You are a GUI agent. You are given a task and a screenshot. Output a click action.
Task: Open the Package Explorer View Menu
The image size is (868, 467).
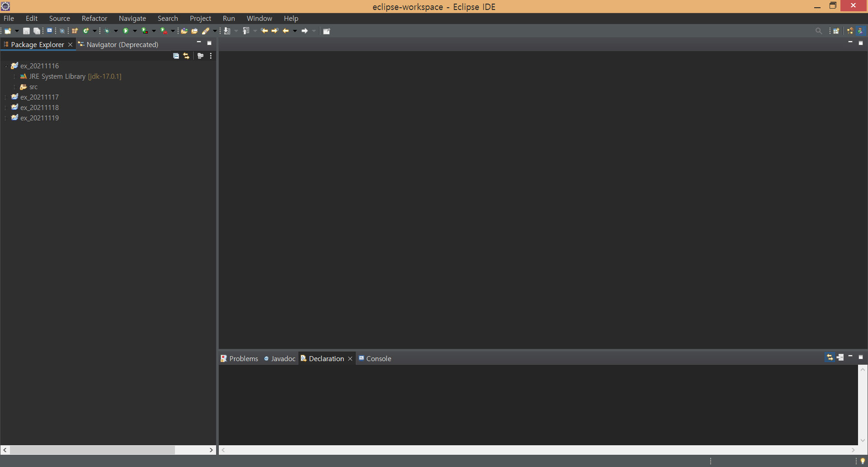pyautogui.click(x=211, y=56)
